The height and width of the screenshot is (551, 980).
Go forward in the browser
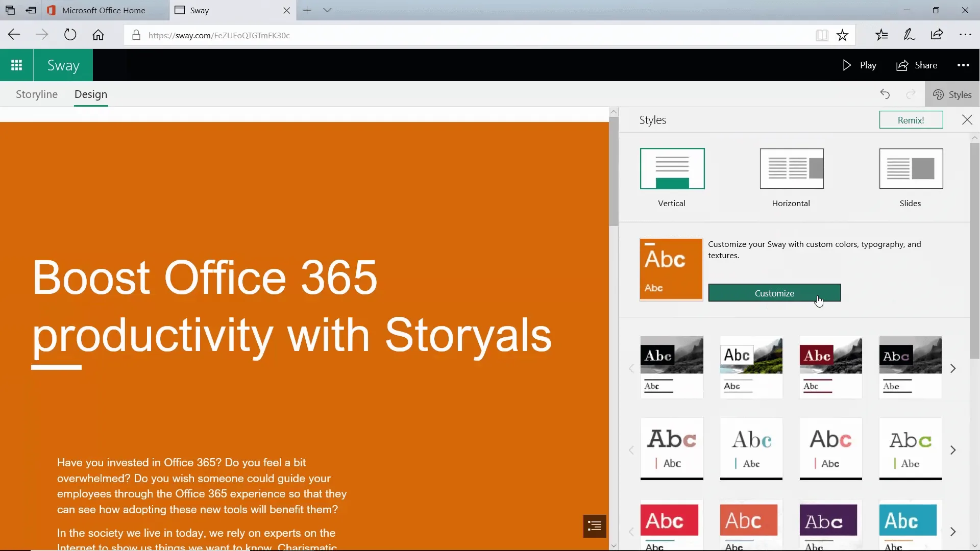(42, 35)
